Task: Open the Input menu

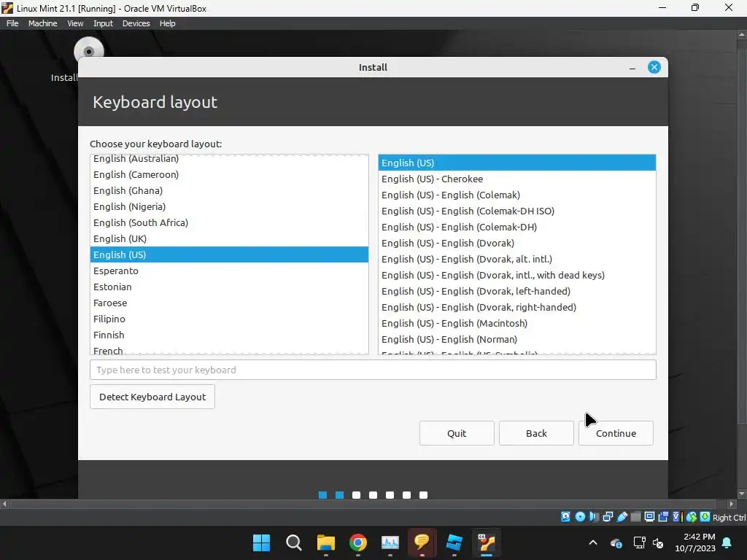Action: (x=103, y=23)
